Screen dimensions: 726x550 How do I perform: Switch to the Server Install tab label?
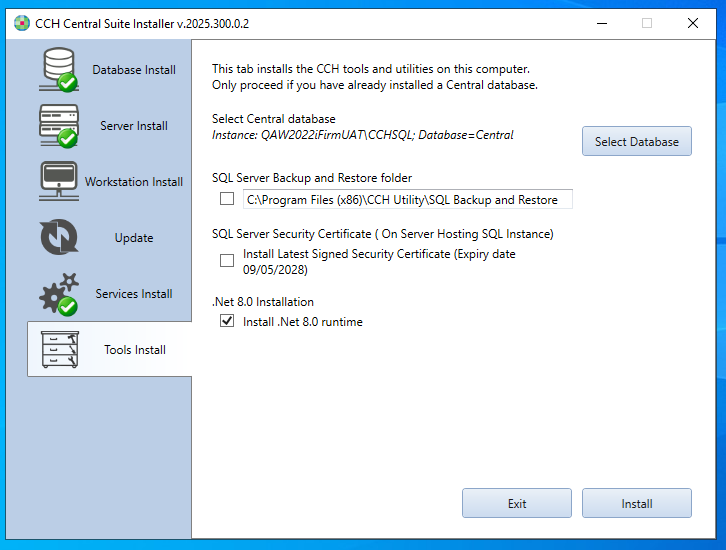134,126
